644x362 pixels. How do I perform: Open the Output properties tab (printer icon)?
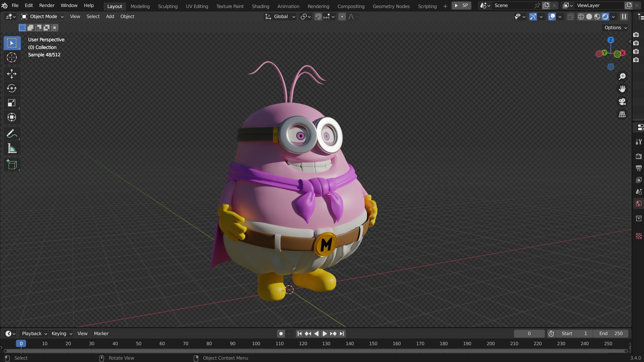click(639, 168)
